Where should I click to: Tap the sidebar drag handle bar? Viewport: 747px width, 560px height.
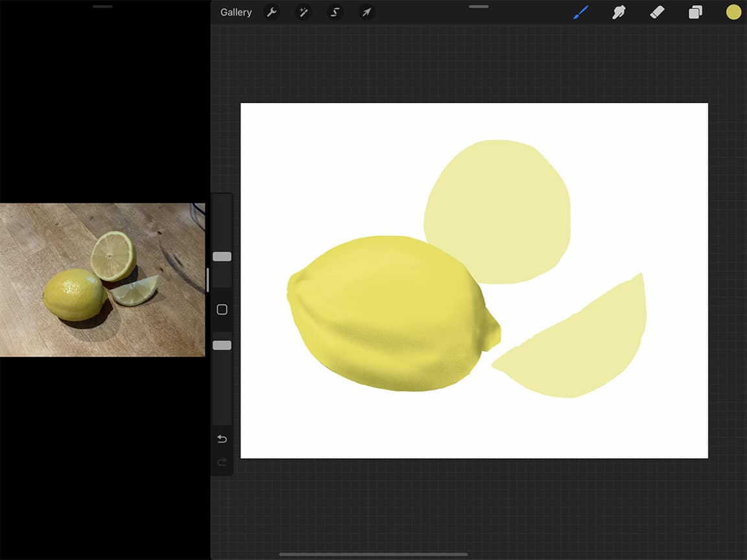click(x=206, y=279)
